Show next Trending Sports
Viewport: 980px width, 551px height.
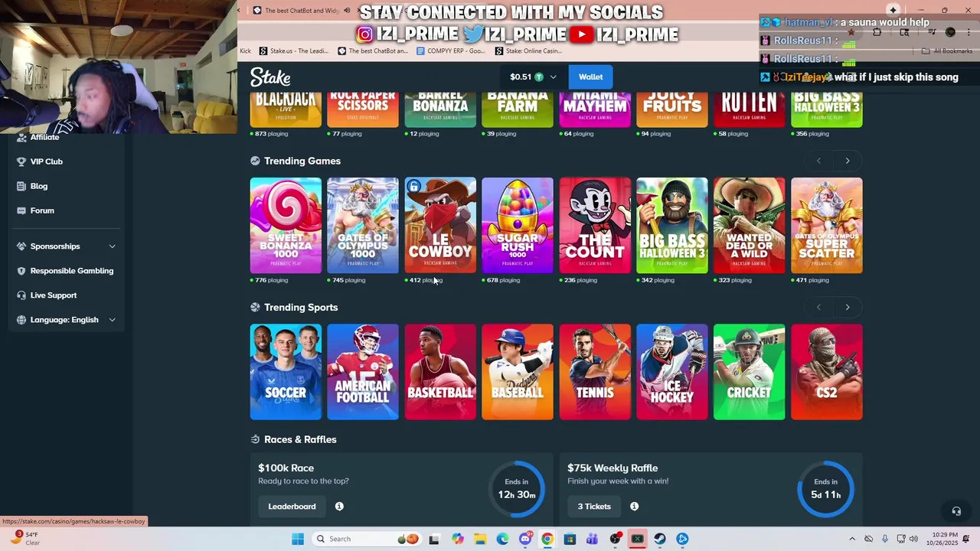[x=848, y=307]
